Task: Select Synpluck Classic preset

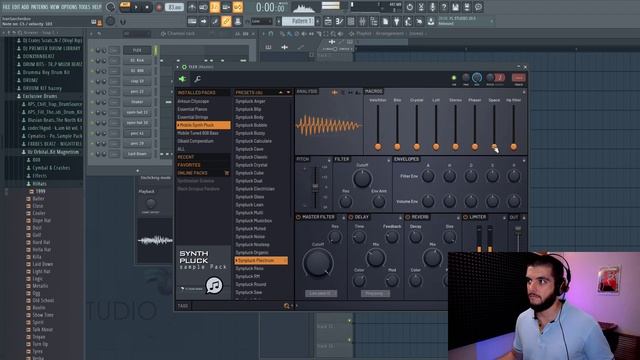Action: [251, 157]
